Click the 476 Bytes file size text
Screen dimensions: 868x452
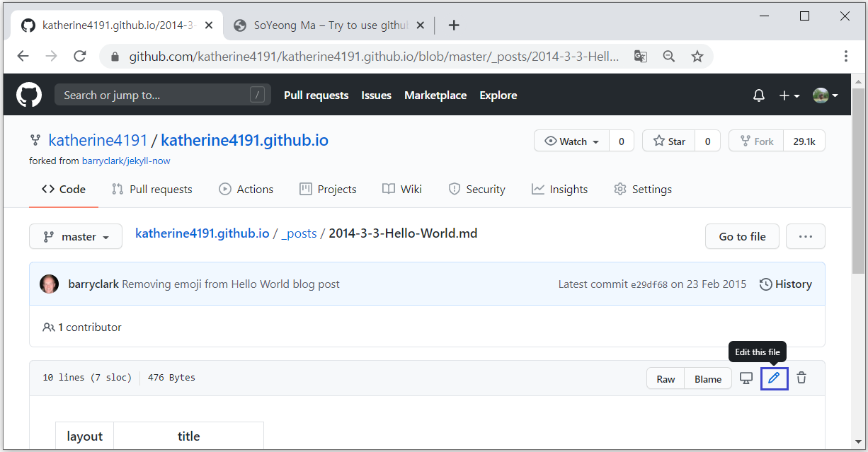click(171, 378)
